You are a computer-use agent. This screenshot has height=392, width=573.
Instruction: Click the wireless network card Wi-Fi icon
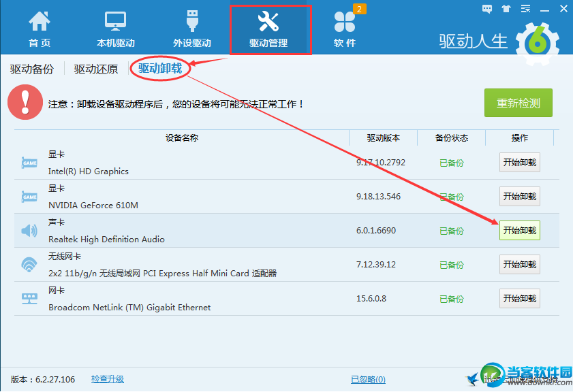[29, 265]
